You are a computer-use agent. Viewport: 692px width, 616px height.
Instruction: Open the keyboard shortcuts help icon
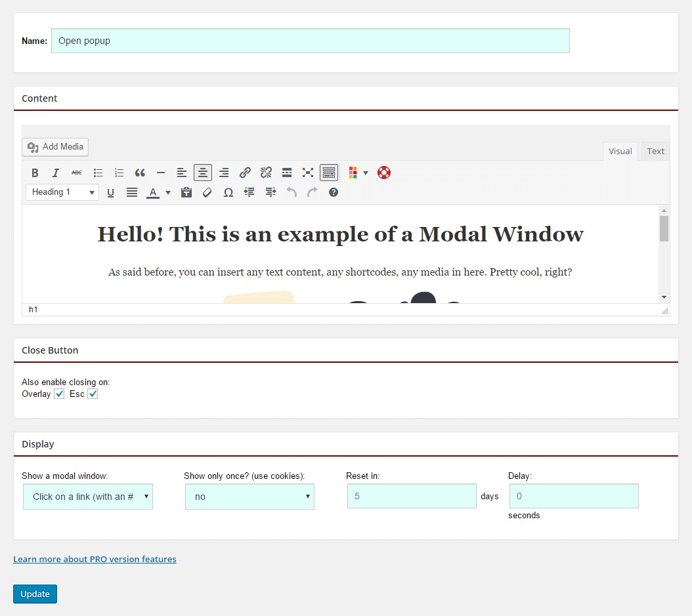[334, 192]
